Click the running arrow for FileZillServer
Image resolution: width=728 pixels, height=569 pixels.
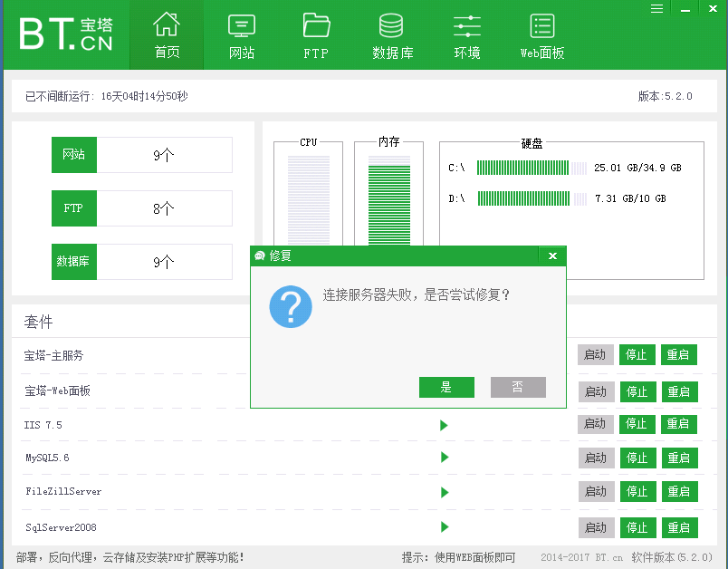[x=445, y=492]
